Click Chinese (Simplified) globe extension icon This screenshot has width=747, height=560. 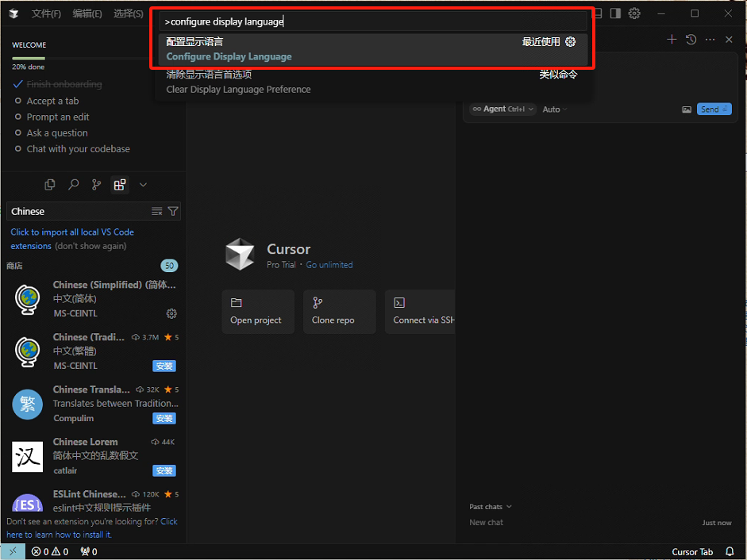coord(27,300)
